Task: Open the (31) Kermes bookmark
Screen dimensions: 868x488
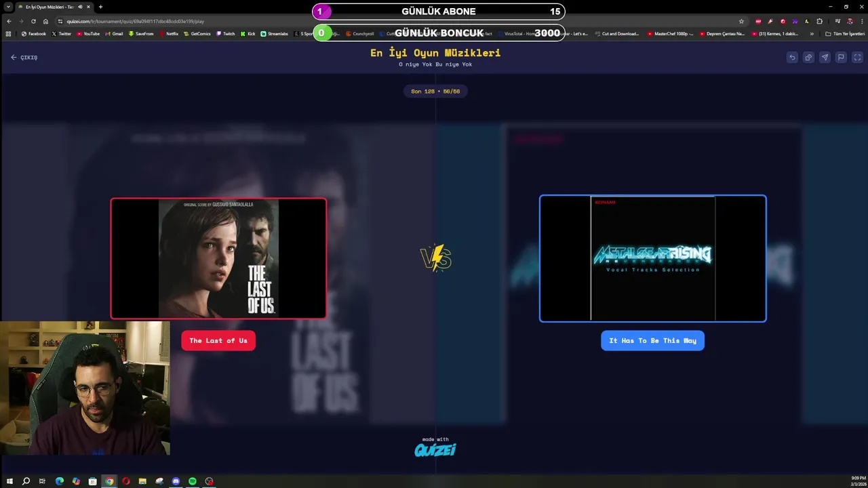Action: (x=775, y=33)
